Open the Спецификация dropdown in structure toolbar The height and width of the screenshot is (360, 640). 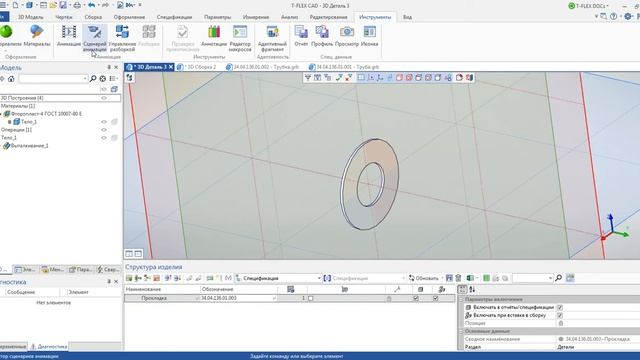pyautogui.click(x=319, y=278)
